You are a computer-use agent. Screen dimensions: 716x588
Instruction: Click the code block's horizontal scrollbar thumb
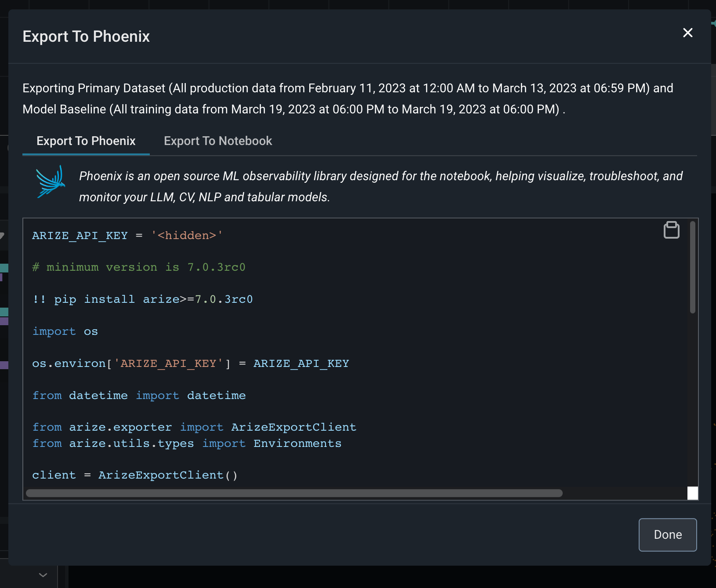(x=294, y=493)
